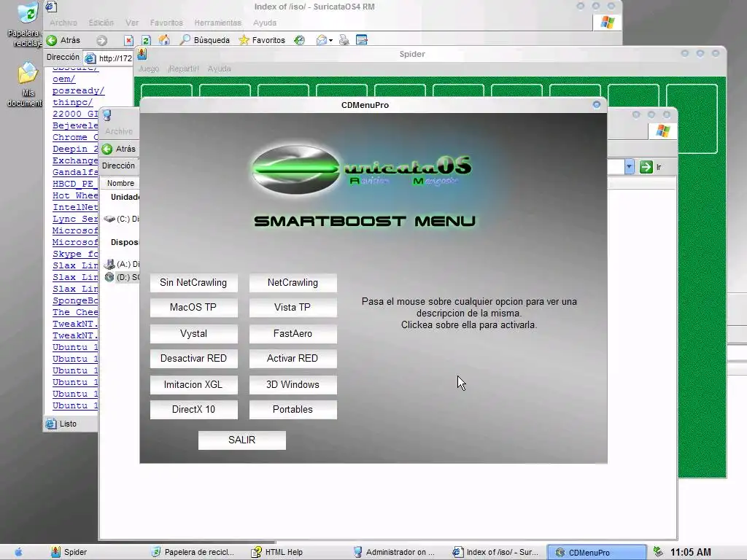Open Archivo menu in Explorer window
This screenshot has width=747, height=560.
[119, 131]
